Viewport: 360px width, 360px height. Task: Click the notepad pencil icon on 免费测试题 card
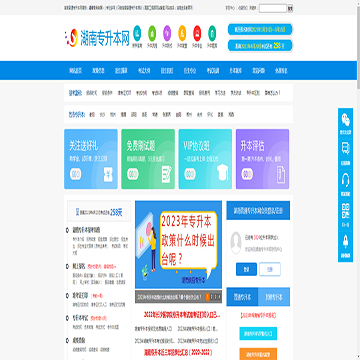pyautogui.click(x=166, y=174)
